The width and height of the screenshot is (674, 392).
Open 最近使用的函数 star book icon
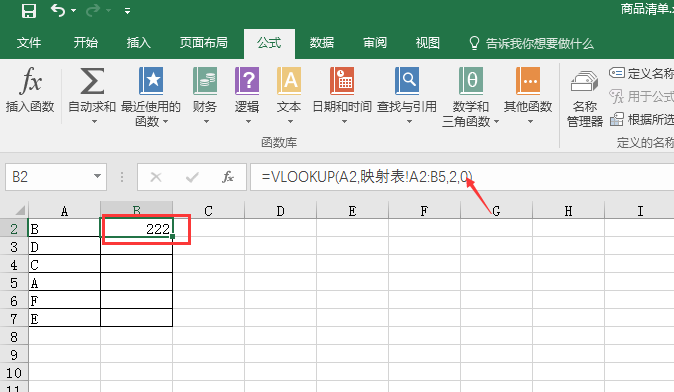point(151,81)
